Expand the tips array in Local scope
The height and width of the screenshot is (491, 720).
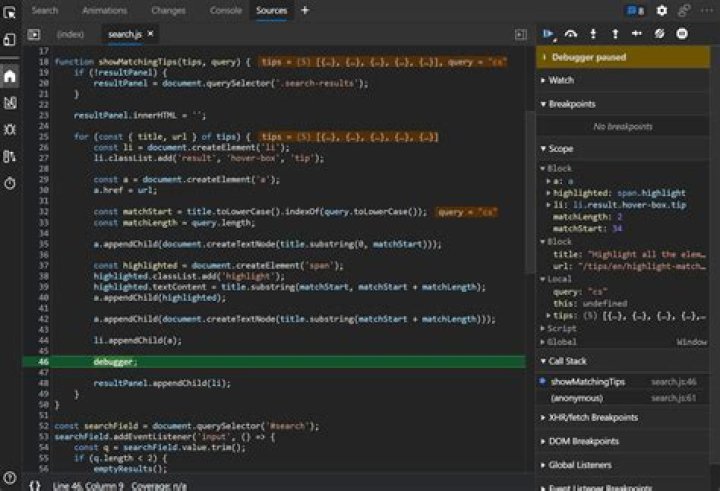pyautogui.click(x=548, y=316)
